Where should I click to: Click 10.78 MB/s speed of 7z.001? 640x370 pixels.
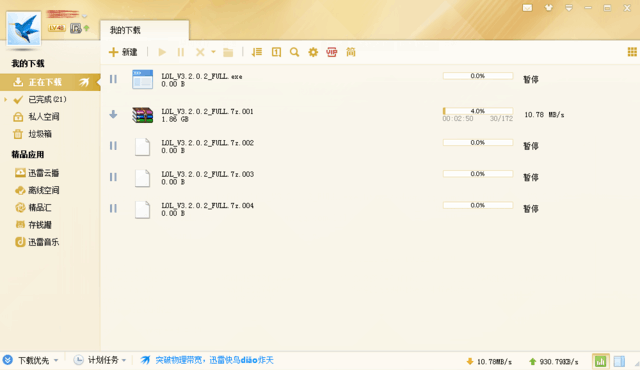pyautogui.click(x=544, y=115)
